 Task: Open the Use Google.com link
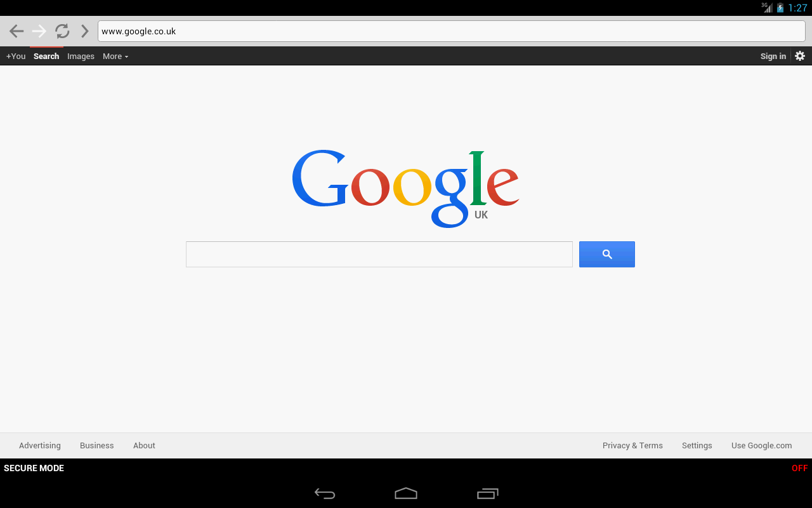(761, 446)
